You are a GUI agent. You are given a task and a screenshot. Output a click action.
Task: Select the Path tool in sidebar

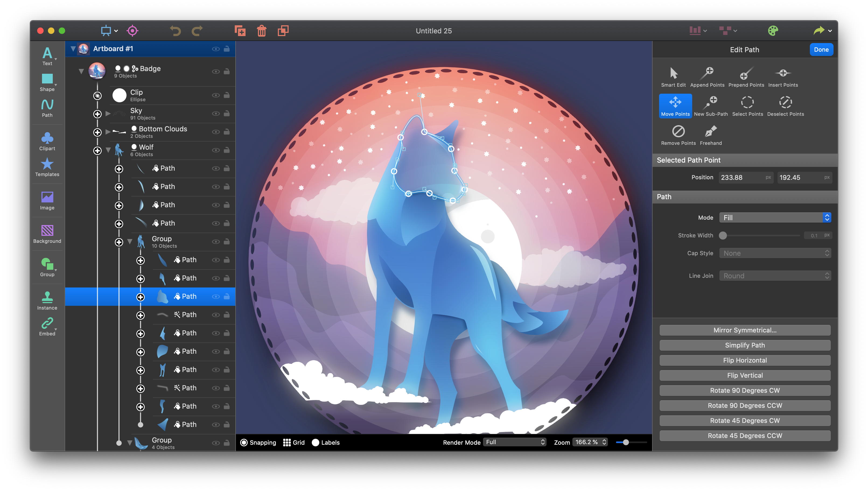(47, 108)
